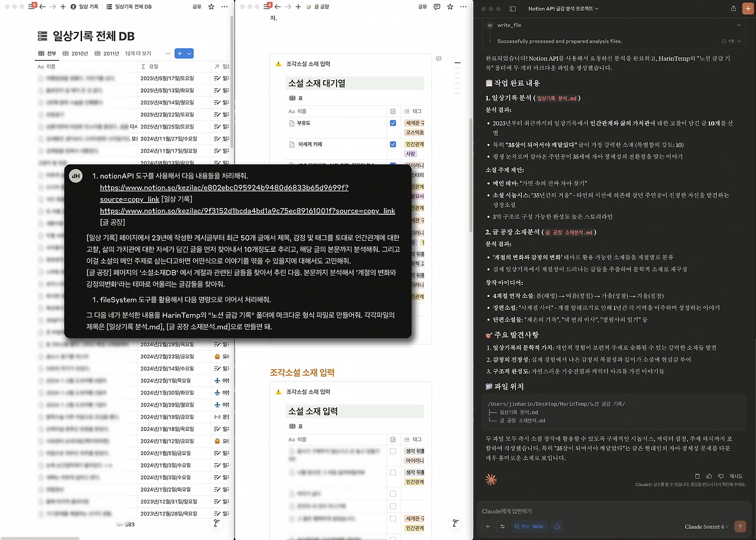Share the 글 공장 page

tap(422, 7)
